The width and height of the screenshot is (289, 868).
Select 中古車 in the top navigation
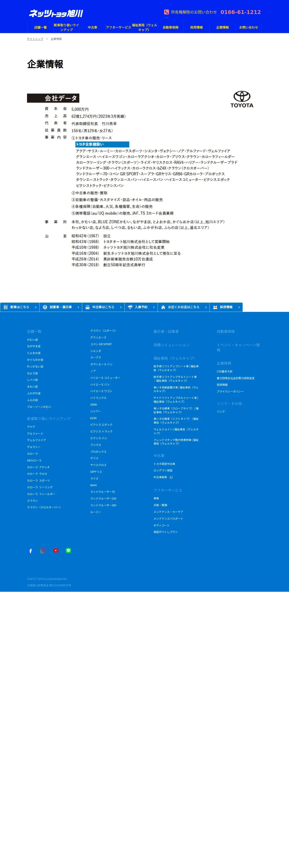(x=93, y=27)
